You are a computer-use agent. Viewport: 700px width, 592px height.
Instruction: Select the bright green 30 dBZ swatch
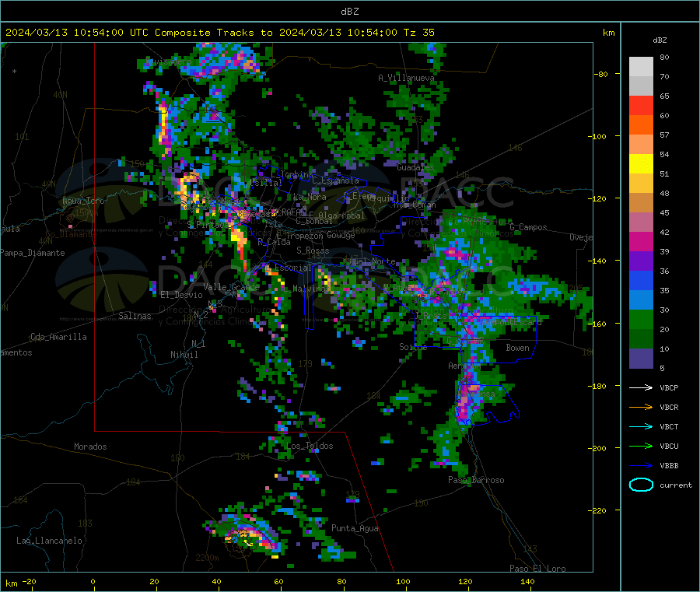click(x=641, y=319)
